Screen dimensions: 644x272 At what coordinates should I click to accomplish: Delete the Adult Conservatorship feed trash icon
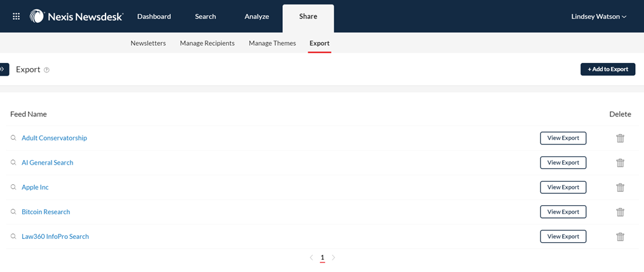[x=620, y=138]
